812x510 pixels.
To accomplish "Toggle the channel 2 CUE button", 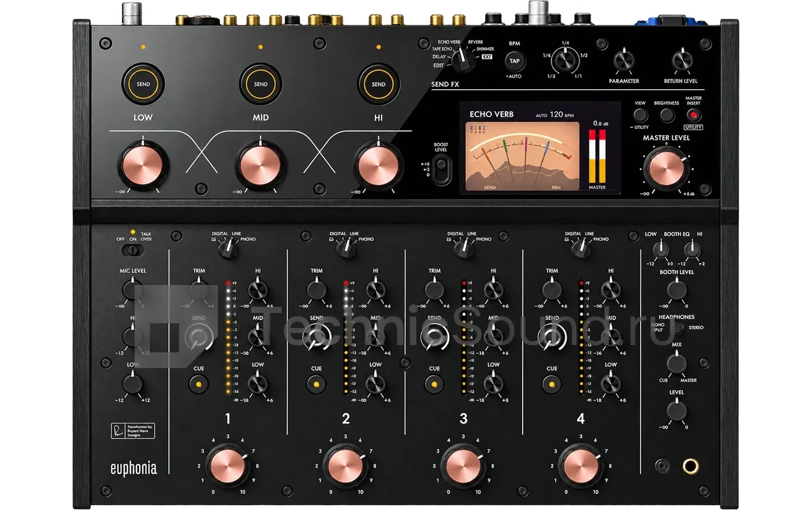I will (x=316, y=384).
